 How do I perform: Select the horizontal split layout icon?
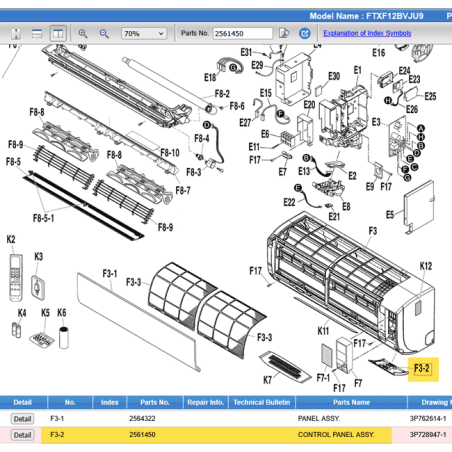pyautogui.click(x=37, y=33)
